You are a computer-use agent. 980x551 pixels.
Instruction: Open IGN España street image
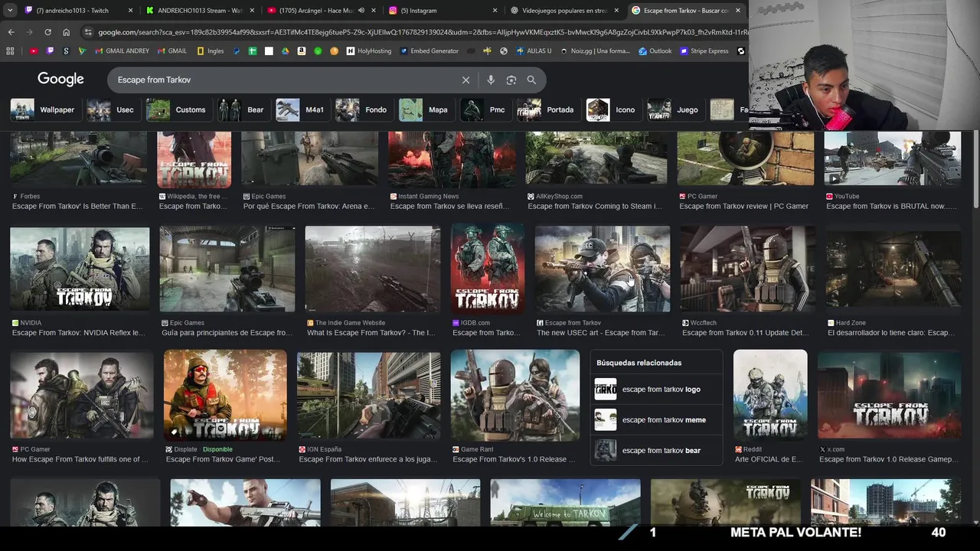[369, 395]
